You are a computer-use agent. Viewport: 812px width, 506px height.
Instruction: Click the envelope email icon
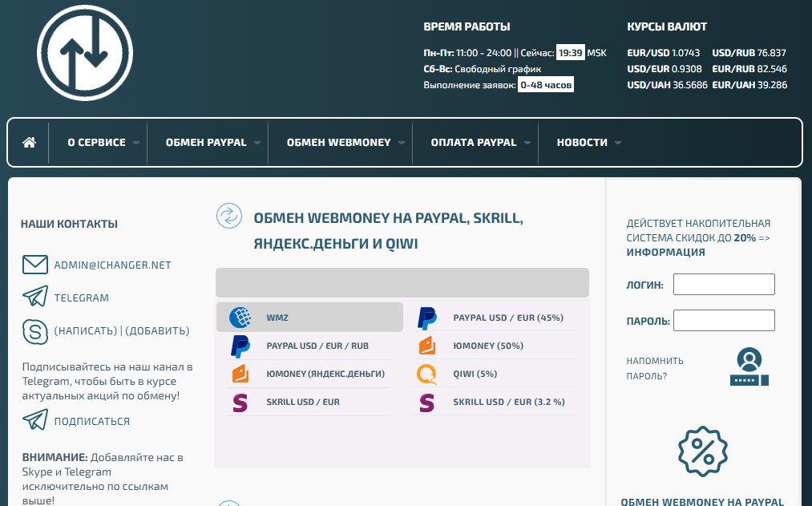[35, 265]
